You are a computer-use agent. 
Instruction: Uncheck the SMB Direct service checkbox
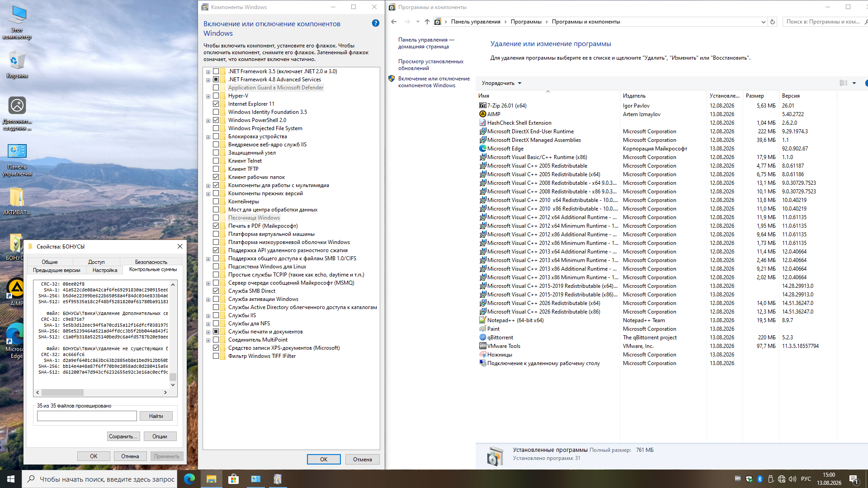coord(216,291)
